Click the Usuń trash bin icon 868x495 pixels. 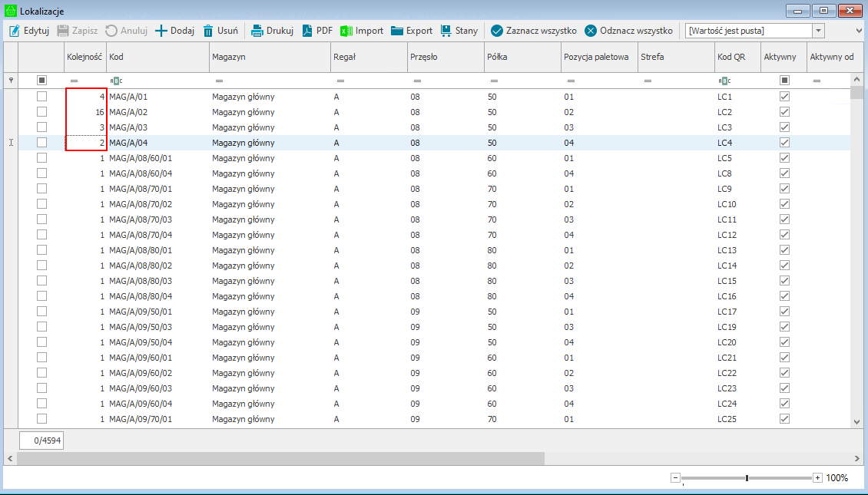[208, 31]
